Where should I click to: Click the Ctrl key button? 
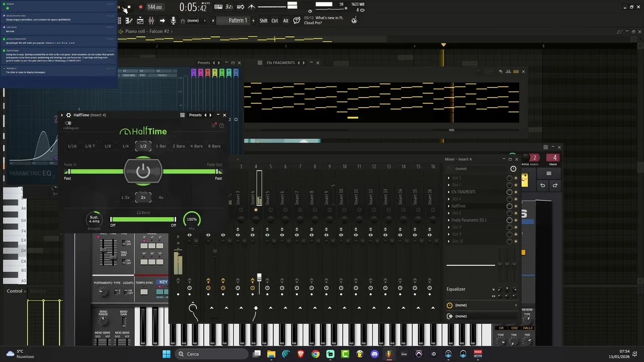click(x=275, y=21)
